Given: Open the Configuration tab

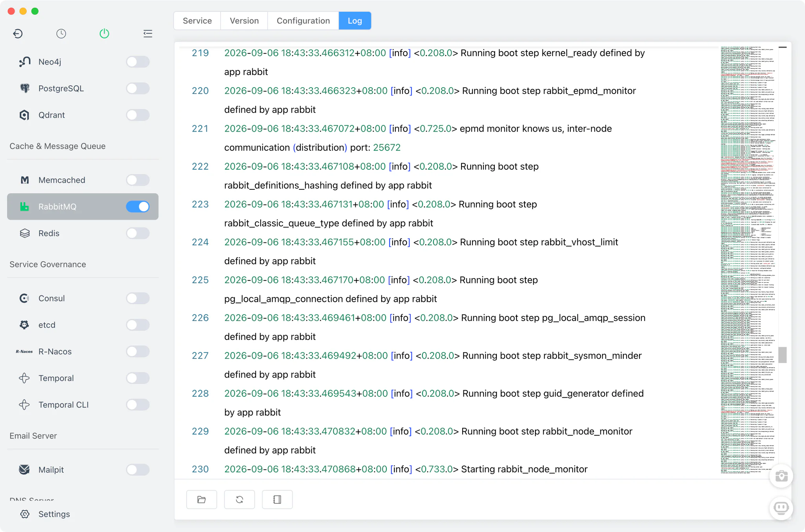Looking at the screenshot, I should tap(303, 21).
